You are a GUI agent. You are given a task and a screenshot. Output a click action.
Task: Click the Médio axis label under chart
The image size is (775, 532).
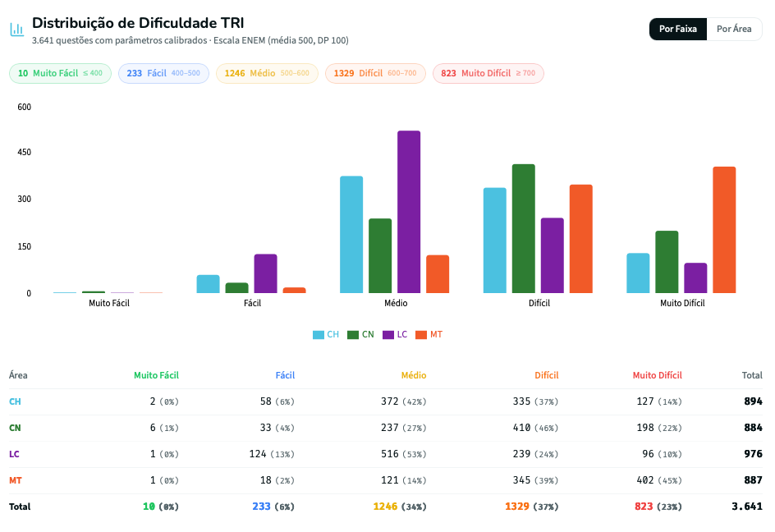(x=396, y=303)
